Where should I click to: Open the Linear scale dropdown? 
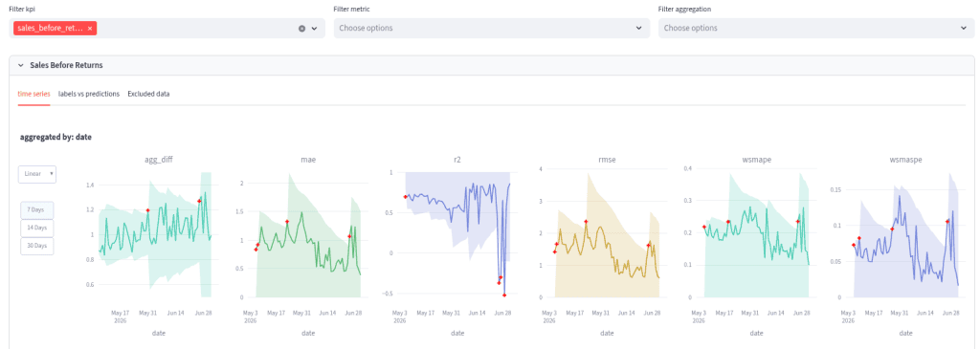coord(37,174)
